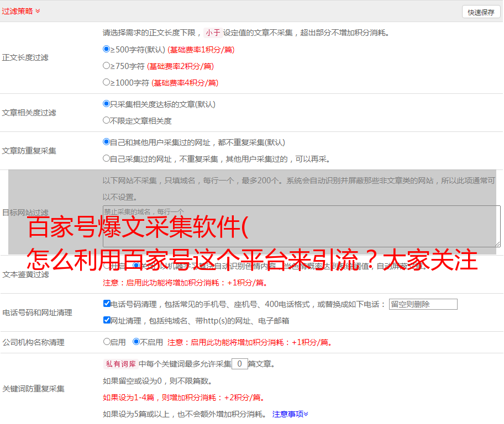Click the red note 如果设为1-4篇，则增加积分消耗

pos(184,397)
